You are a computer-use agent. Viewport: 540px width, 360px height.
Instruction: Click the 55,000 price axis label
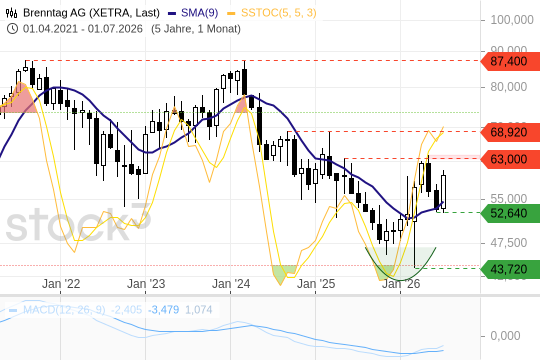509,199
